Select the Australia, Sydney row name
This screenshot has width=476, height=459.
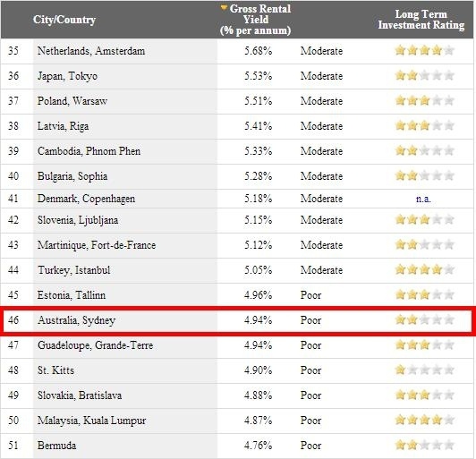pos(77,320)
